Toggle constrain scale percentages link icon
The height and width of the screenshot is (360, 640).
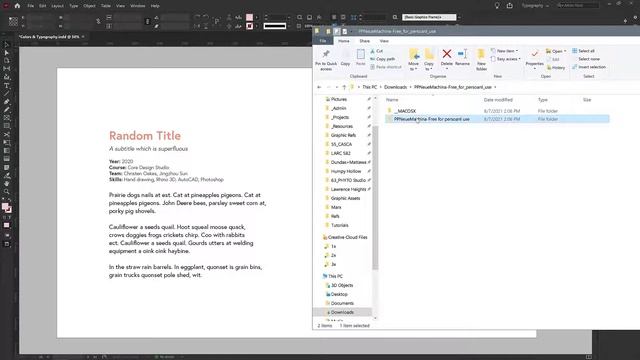click(148, 22)
